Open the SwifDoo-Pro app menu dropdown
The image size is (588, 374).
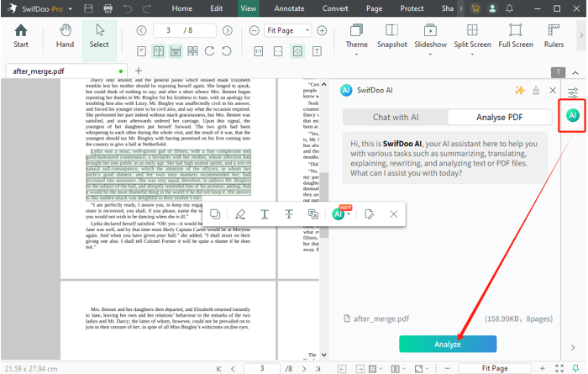tap(70, 8)
